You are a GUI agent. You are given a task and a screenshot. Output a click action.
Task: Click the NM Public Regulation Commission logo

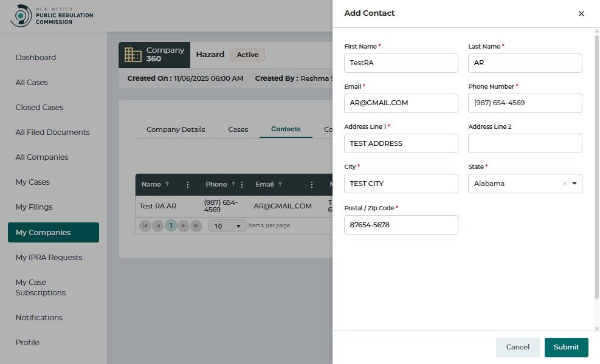(52, 16)
